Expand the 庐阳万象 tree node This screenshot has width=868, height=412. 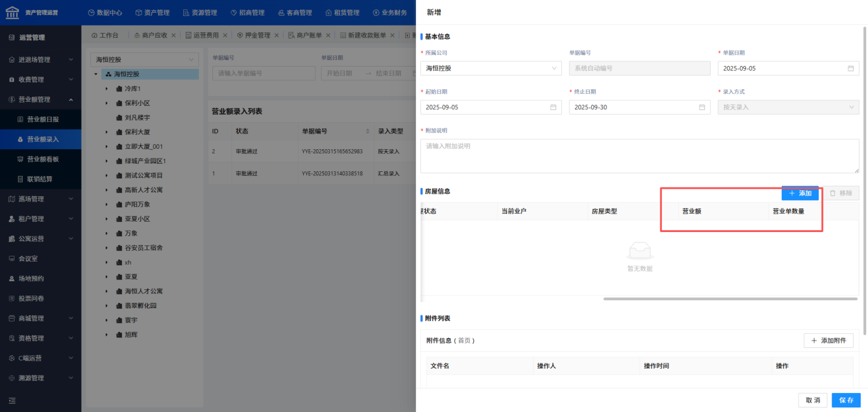click(x=106, y=204)
